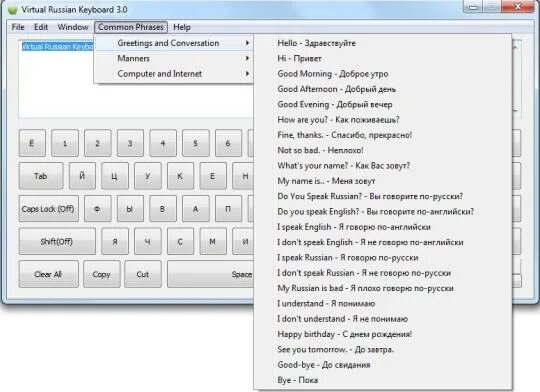The width and height of the screenshot is (540, 392).
Task: Tap the У key
Action: point(147,176)
